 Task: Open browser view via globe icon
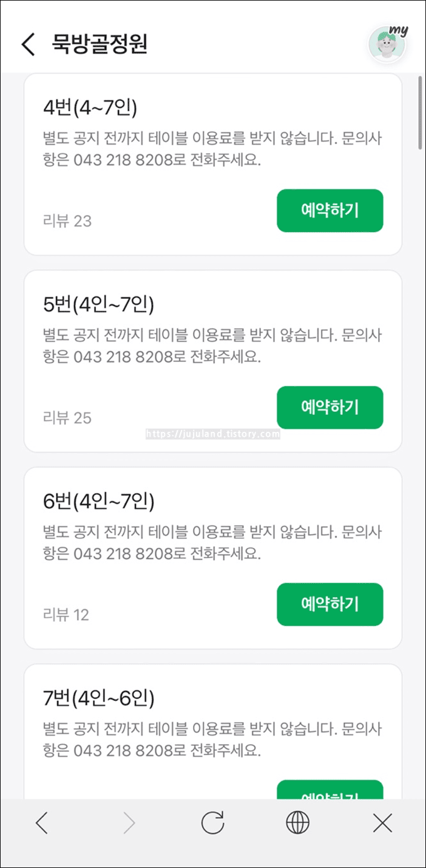297,822
